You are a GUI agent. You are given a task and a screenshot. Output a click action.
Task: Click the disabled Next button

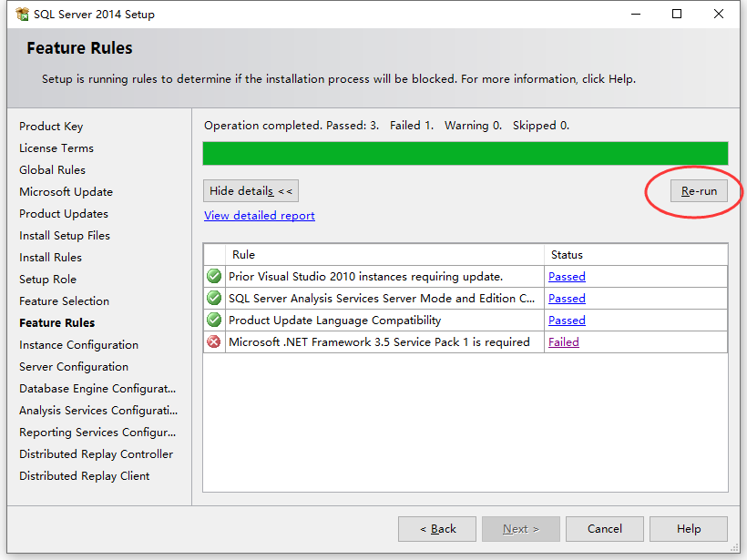tap(521, 529)
